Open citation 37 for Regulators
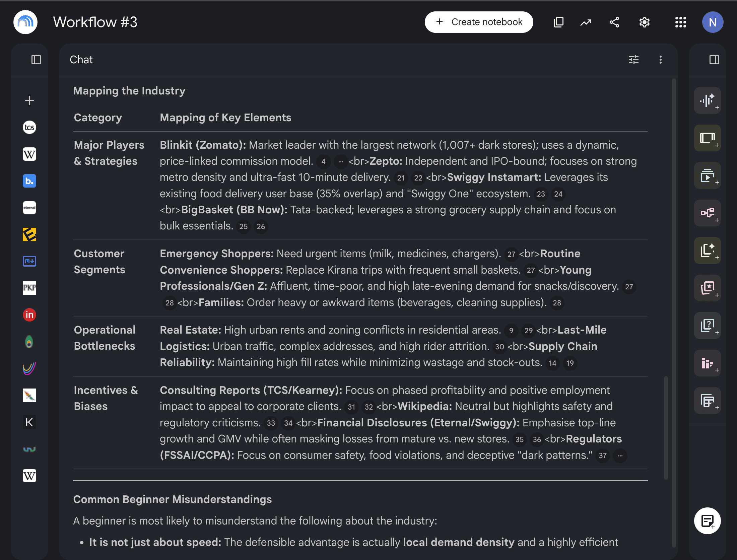 pos(603,456)
